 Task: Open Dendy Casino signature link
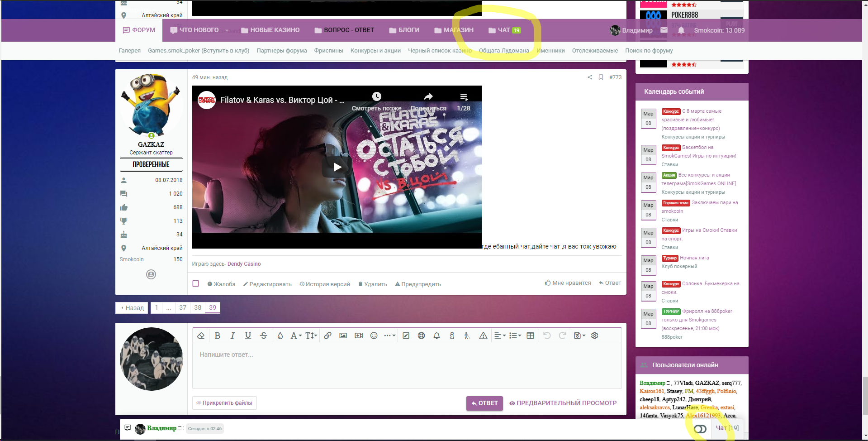(244, 264)
